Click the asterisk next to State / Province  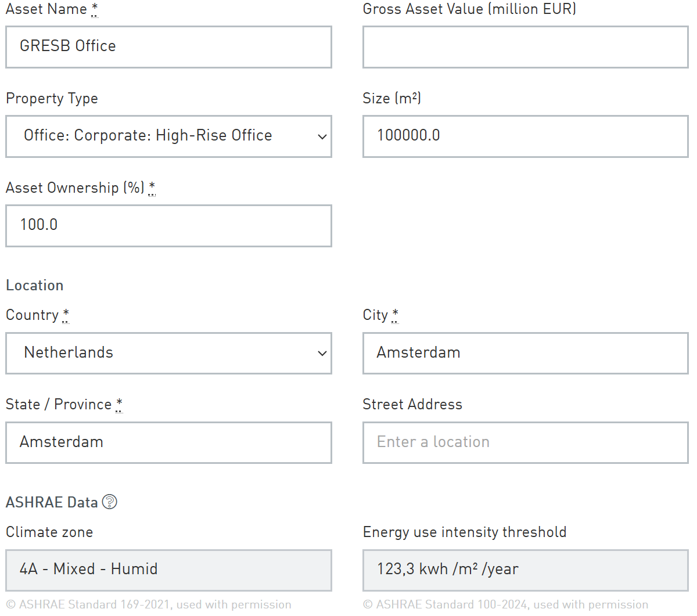tap(119, 404)
